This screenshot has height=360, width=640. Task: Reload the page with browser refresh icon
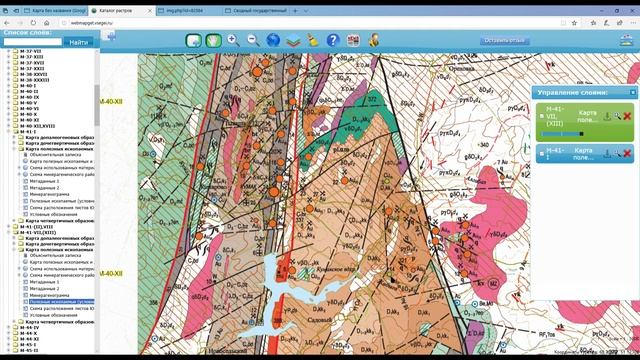(x=33, y=23)
